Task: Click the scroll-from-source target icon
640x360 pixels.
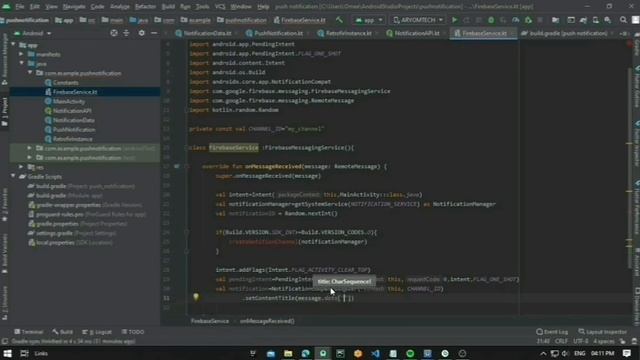Action: tap(114, 33)
